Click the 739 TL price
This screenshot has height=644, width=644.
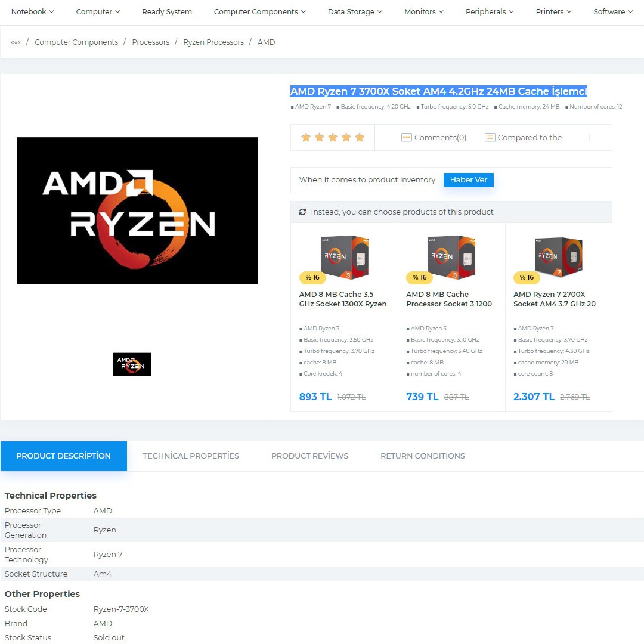pos(422,397)
